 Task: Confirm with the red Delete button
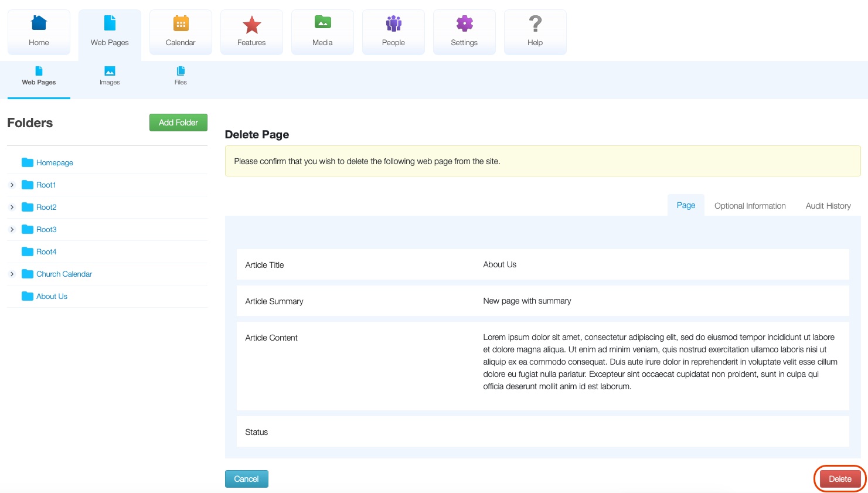(840, 479)
